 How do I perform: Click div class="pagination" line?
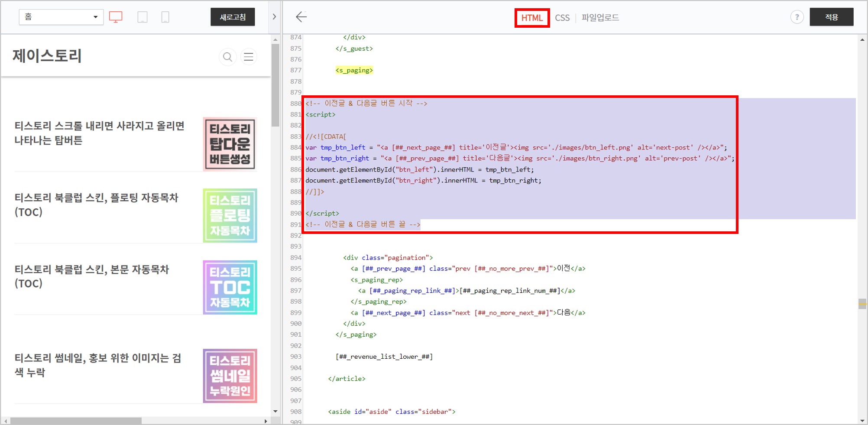point(388,257)
